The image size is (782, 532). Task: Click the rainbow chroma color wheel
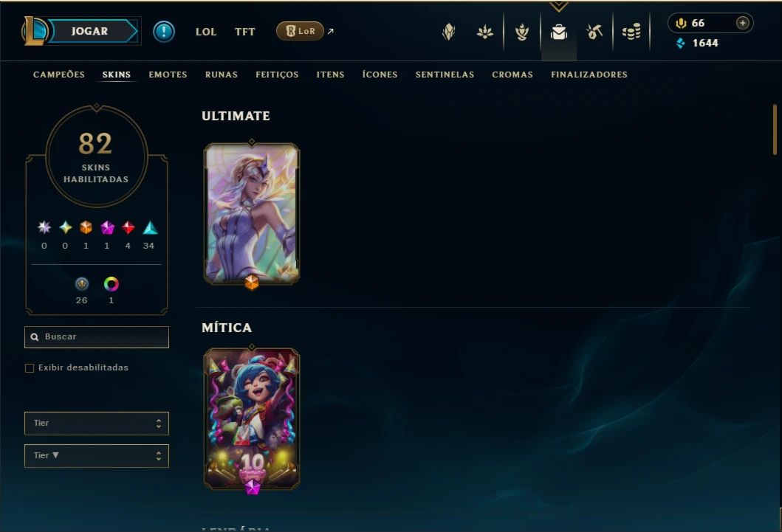point(112,284)
